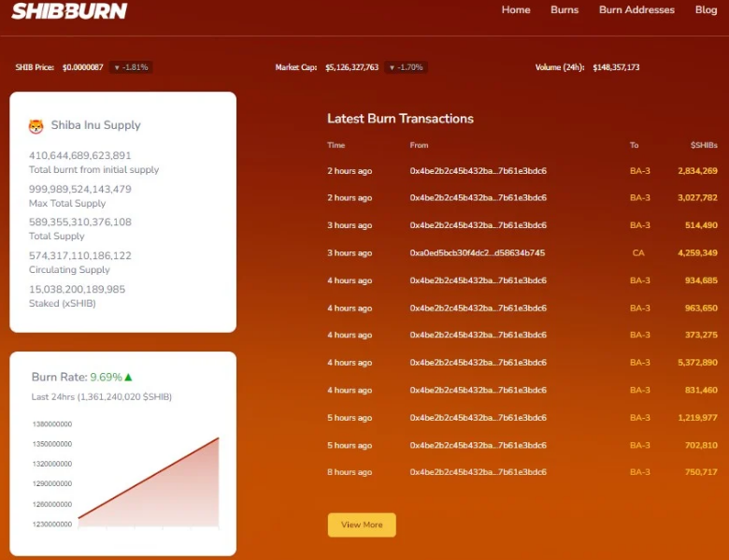Image resolution: width=729 pixels, height=560 pixels.
Task: Click the total burnt value 410,644,689,623,891
Action: point(80,155)
